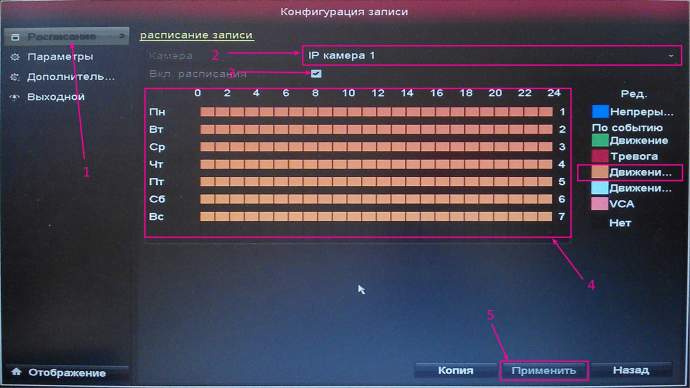The height and width of the screenshot is (388, 690).
Task: Open the Расписание sidebar section
Action: click(66, 37)
